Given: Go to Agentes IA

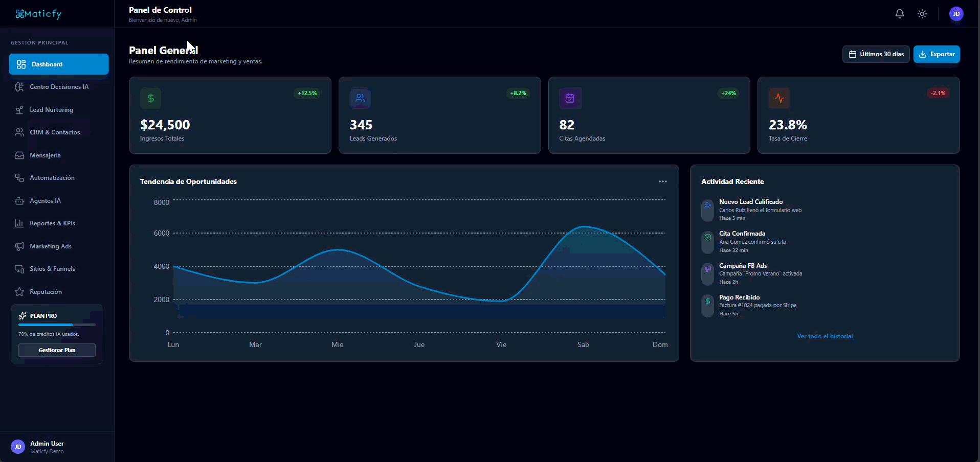Looking at the screenshot, I should 59,201.
